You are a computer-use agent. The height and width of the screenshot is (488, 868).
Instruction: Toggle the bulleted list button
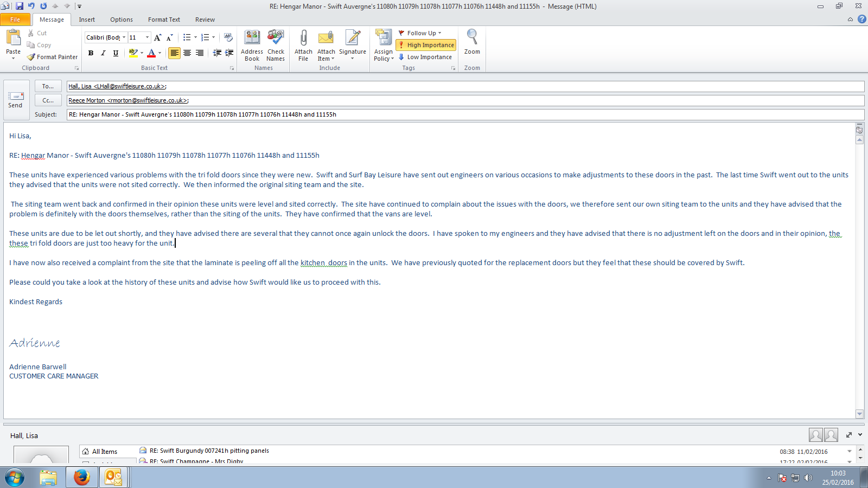coord(187,37)
